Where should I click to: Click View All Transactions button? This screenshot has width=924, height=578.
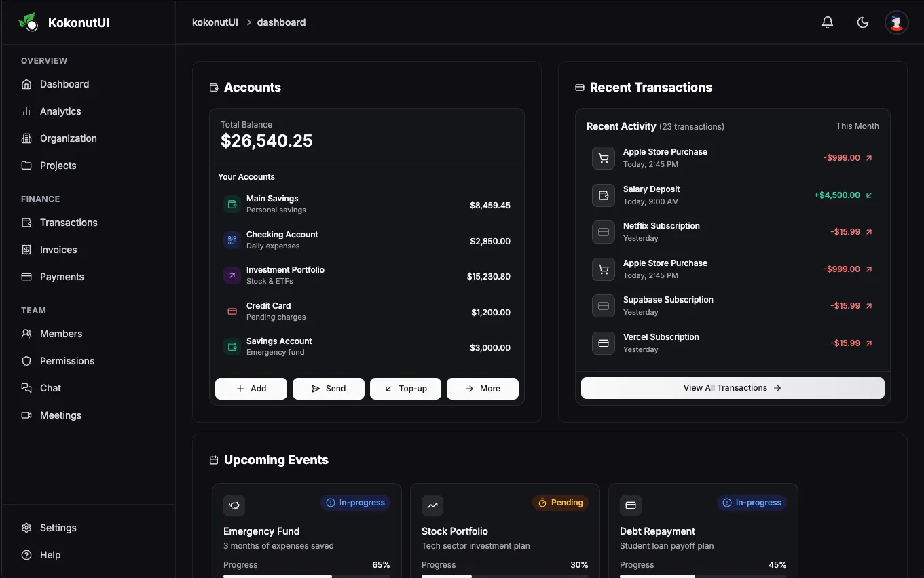tap(732, 388)
